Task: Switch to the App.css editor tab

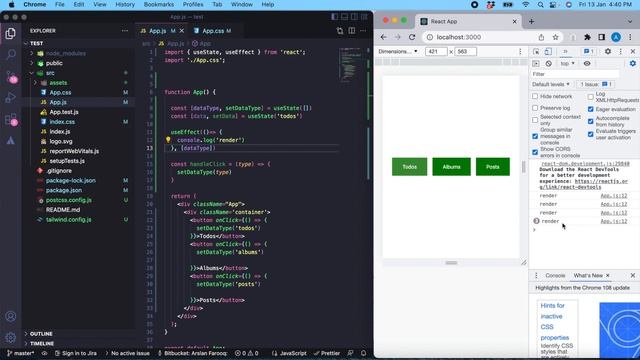Action: (x=213, y=31)
